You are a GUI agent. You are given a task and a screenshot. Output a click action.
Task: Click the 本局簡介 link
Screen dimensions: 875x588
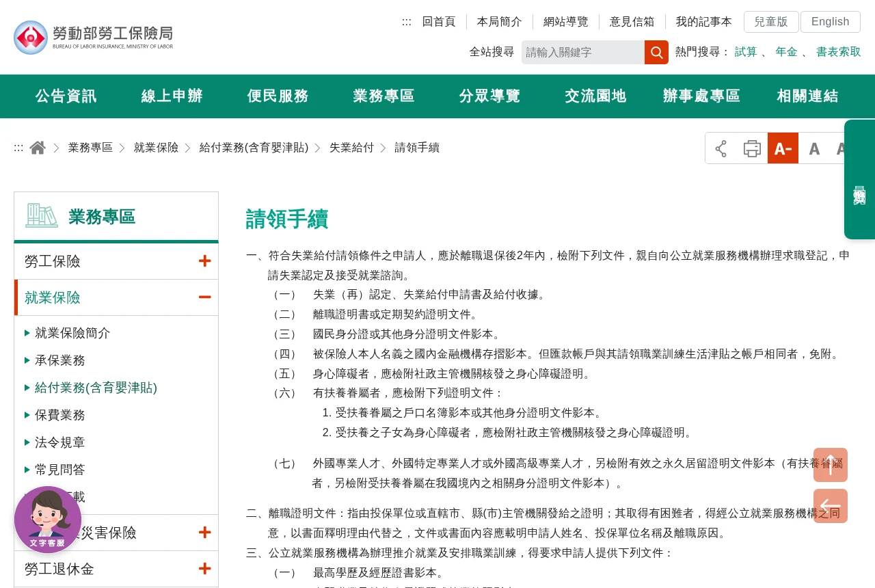click(500, 22)
